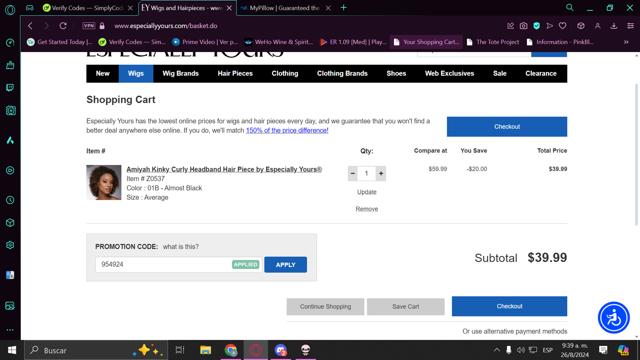Click the taskbar Buscar search box
The height and width of the screenshot is (360, 640).
(96, 350)
